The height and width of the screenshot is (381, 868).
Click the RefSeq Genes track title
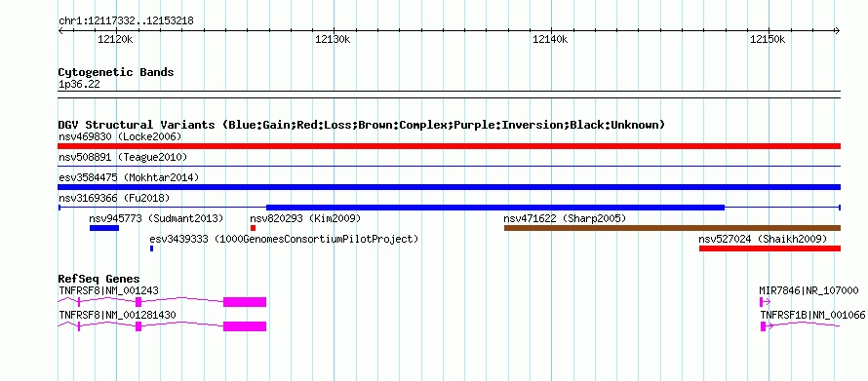[99, 279]
